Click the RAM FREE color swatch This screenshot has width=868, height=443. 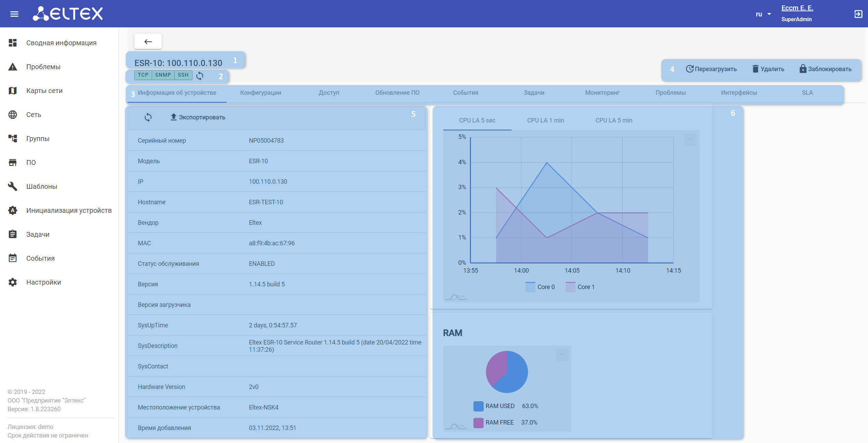(x=478, y=422)
